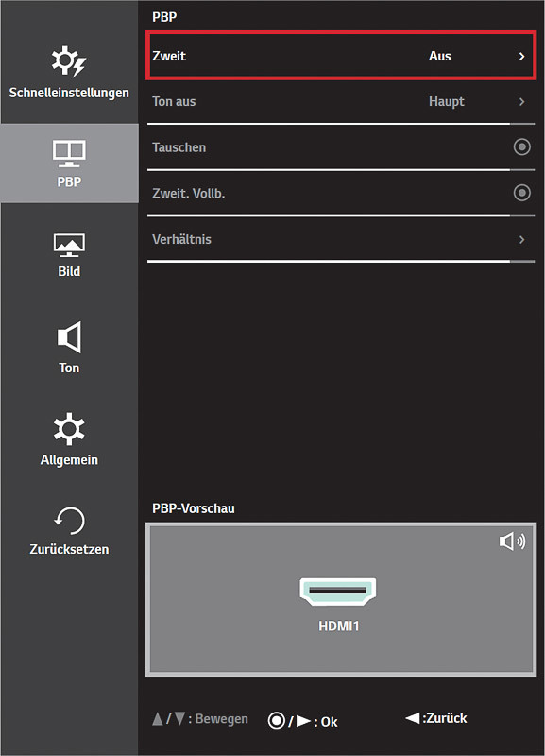Screen dimensions: 545x756
Task: Expand the Zweit row chevron
Action: [522, 57]
